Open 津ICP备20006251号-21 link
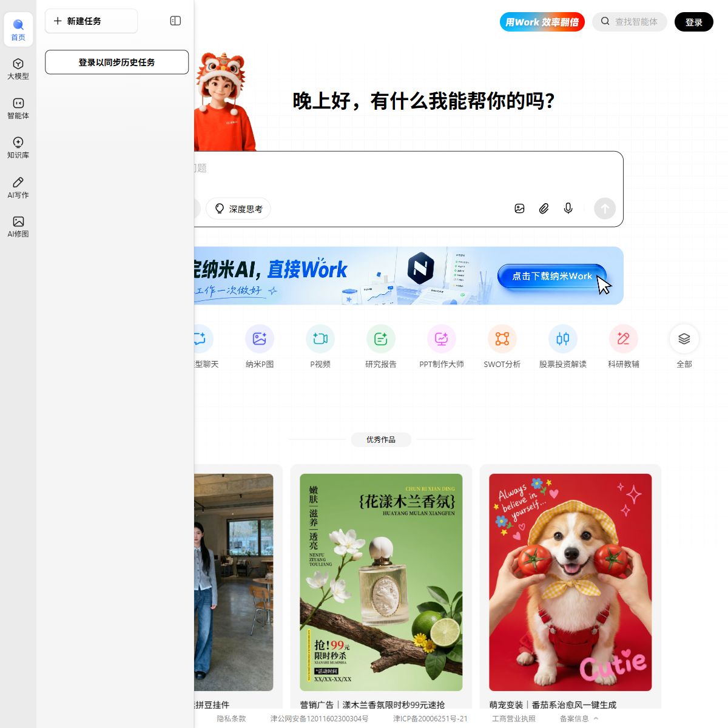728x728 pixels. 430,718
